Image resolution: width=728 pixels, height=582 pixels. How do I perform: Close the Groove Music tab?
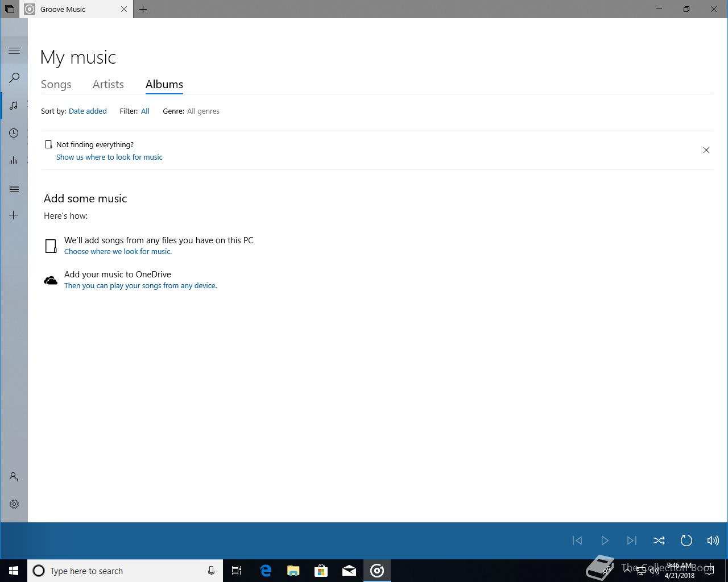pos(124,9)
